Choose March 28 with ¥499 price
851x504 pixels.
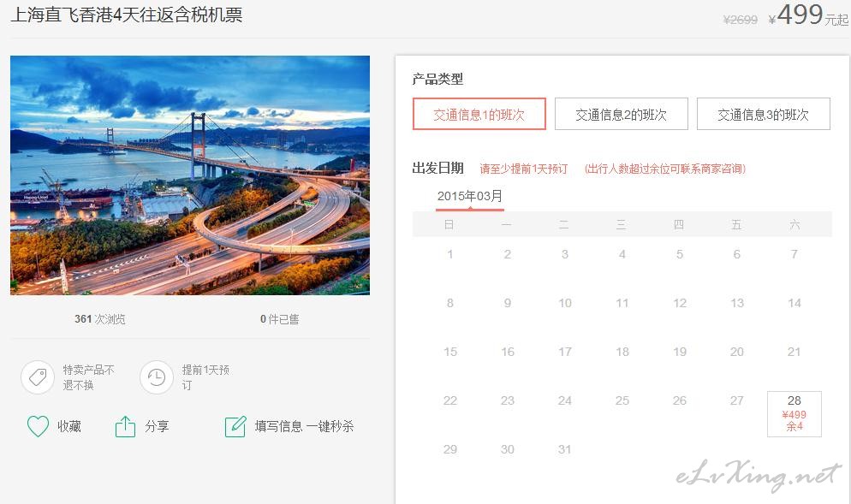(x=794, y=413)
